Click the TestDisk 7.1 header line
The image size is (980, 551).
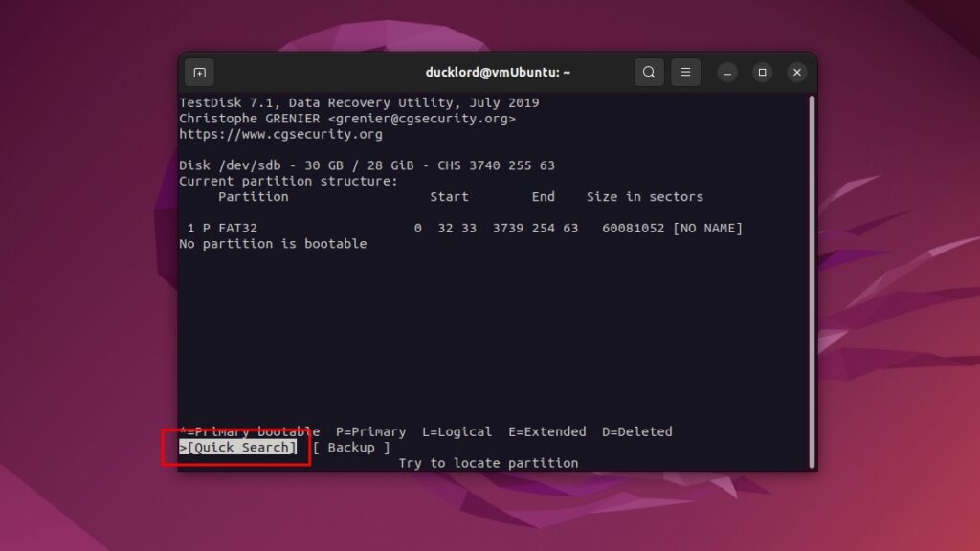[x=359, y=103]
